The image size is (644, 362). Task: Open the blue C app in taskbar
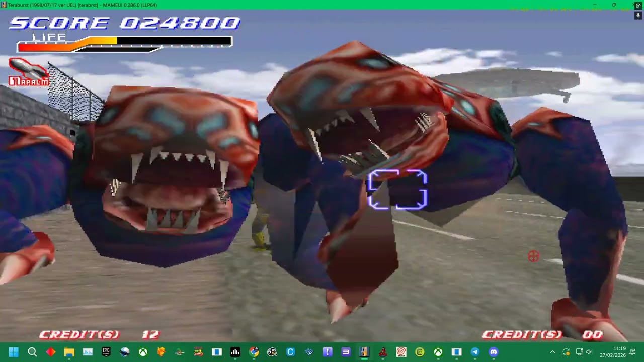[290, 352]
